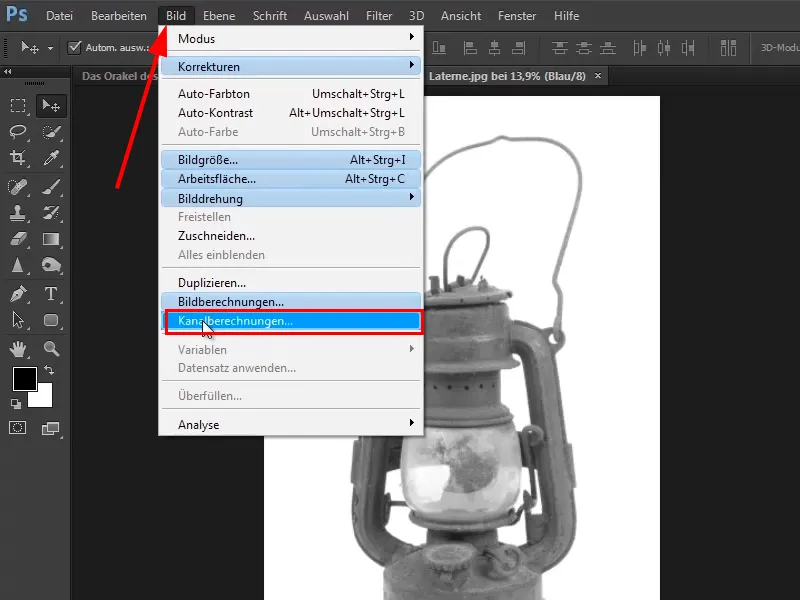Open the Hilfe menu
Screen dimensions: 800x600
566,16
